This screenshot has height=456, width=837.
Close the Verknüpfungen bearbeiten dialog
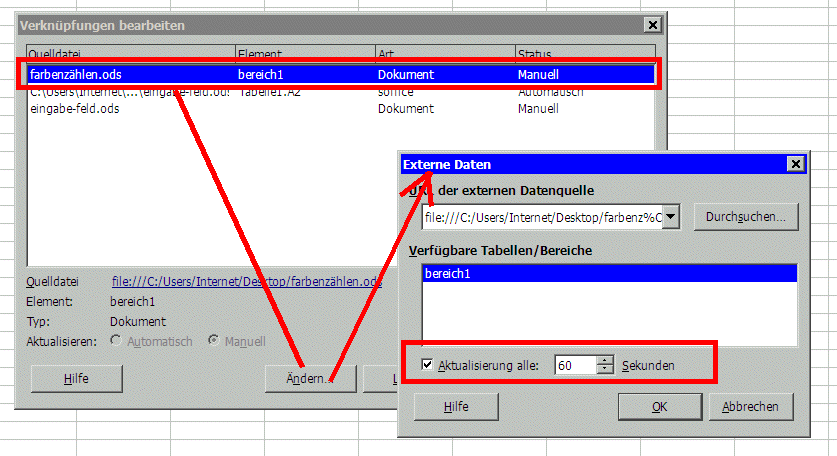point(652,24)
